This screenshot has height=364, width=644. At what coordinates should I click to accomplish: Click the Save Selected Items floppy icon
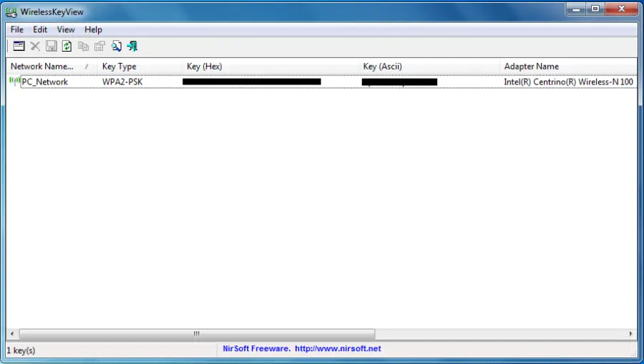pos(51,46)
